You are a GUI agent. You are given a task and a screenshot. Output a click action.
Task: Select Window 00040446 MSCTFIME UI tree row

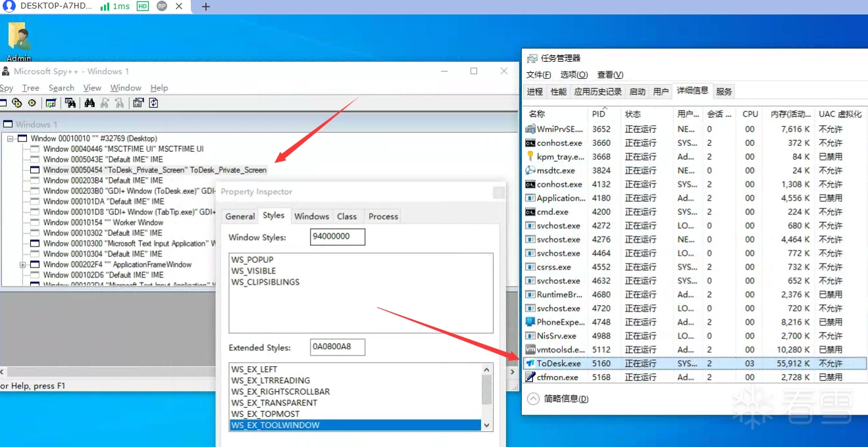pos(124,149)
